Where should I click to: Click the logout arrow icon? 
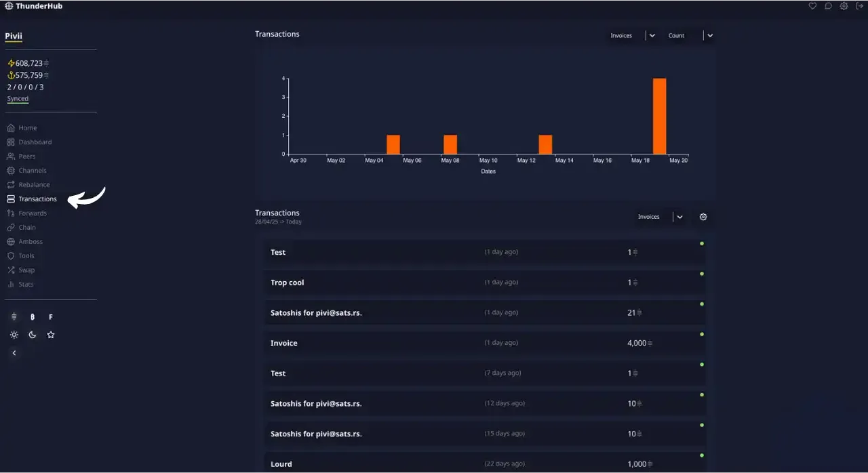[859, 5]
